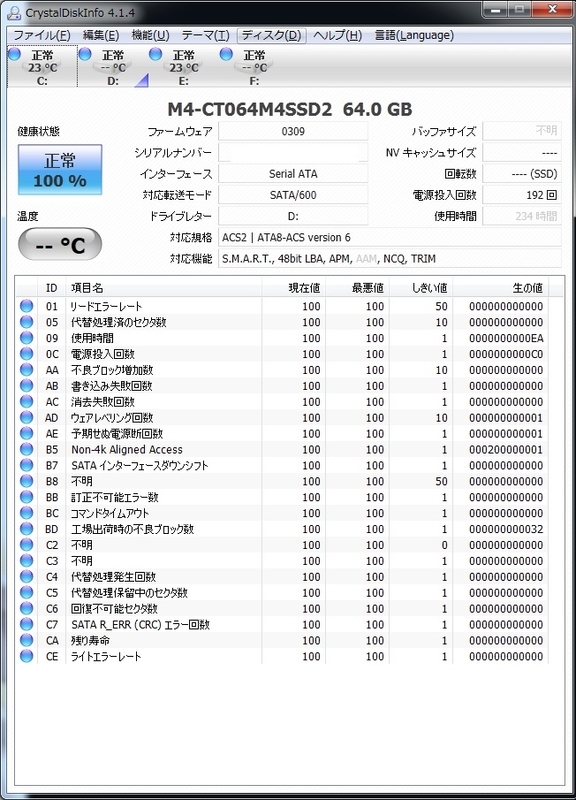Open the ヘルプ(H) menu
This screenshot has width=576, height=800.
337,35
